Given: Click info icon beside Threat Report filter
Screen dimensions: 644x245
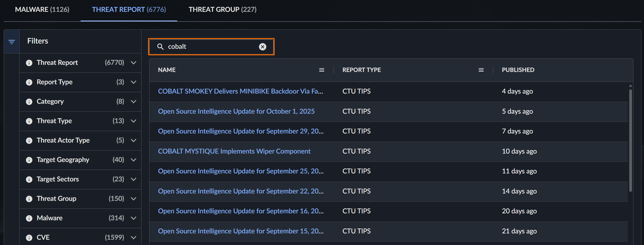Looking at the screenshot, I should [29, 63].
